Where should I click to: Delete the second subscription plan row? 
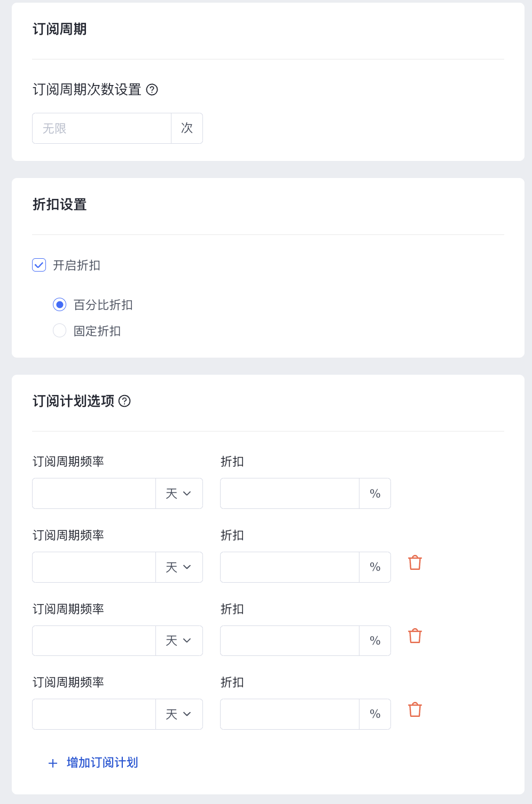coord(415,563)
